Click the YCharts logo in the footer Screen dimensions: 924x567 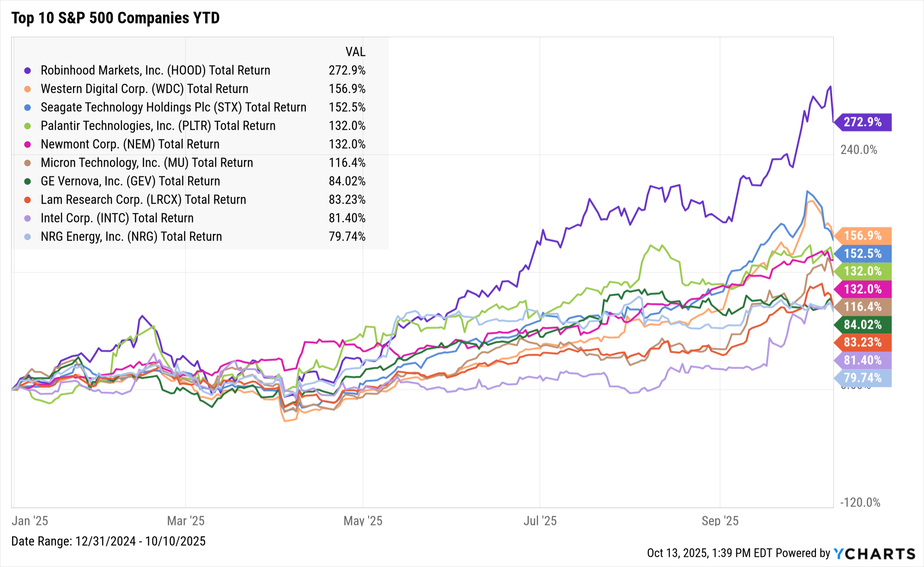(874, 553)
